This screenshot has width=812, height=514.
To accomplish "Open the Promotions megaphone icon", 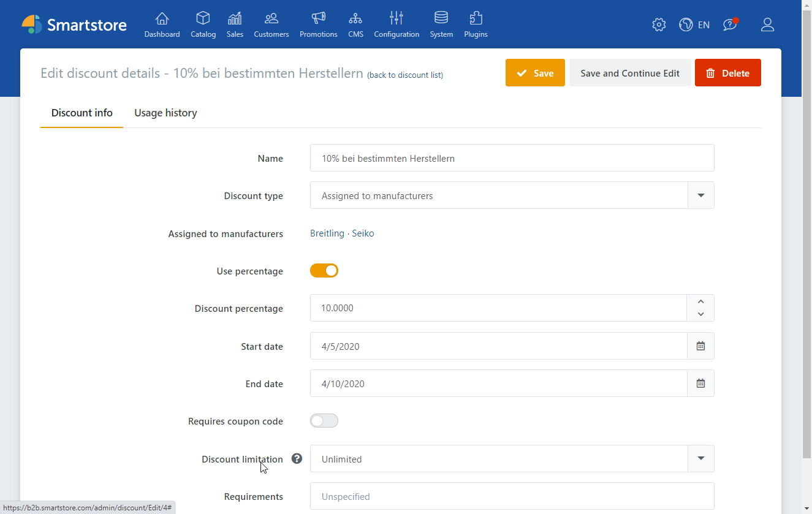I will pyautogui.click(x=318, y=18).
